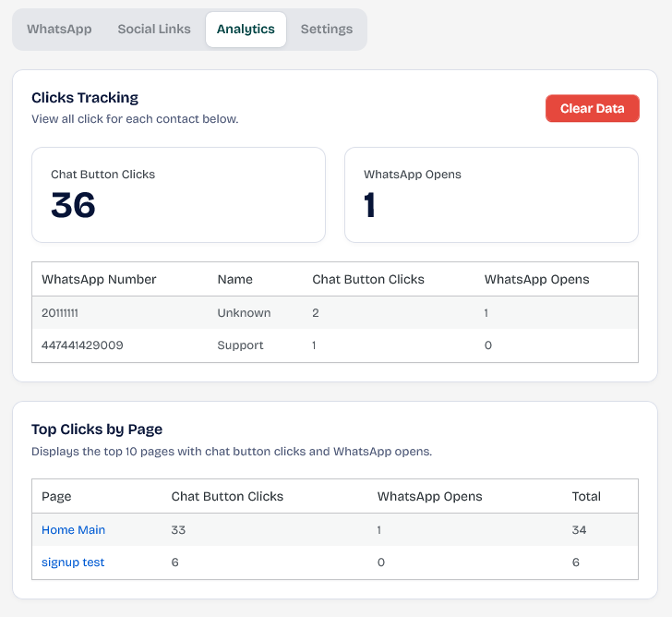Open the Social Links tab
The width and height of the screenshot is (672, 617).
point(154,29)
